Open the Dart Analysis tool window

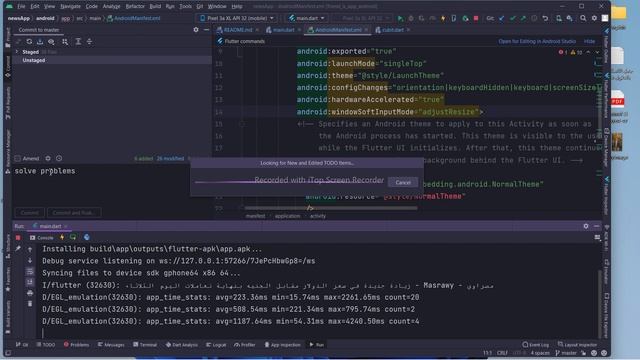[182, 345]
